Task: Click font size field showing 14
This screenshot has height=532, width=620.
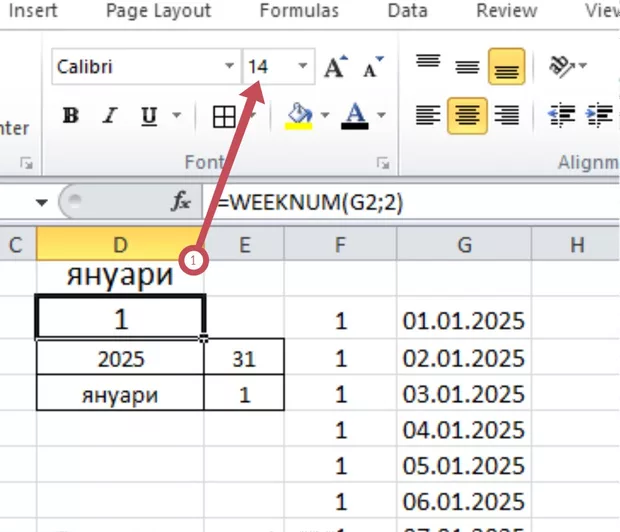Action: pyautogui.click(x=269, y=66)
